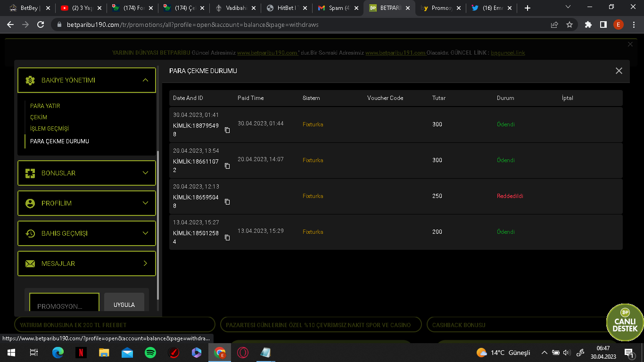This screenshot has height=362, width=644.
Task: Copy ID of the rejected 250 withdrawal
Action: (x=227, y=202)
